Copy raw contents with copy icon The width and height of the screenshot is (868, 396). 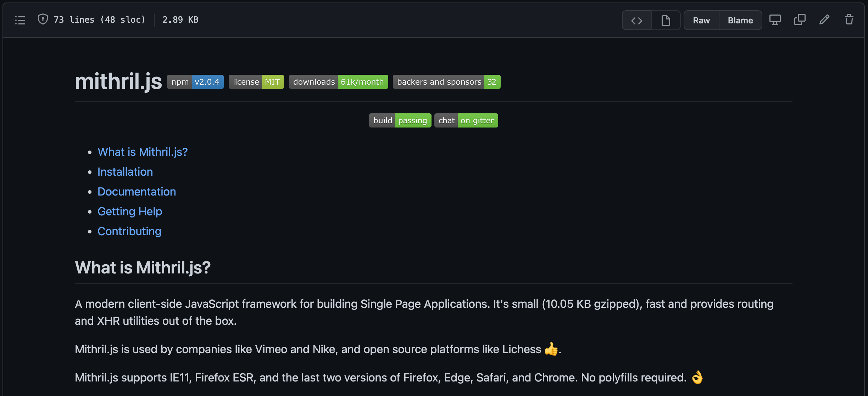point(800,20)
